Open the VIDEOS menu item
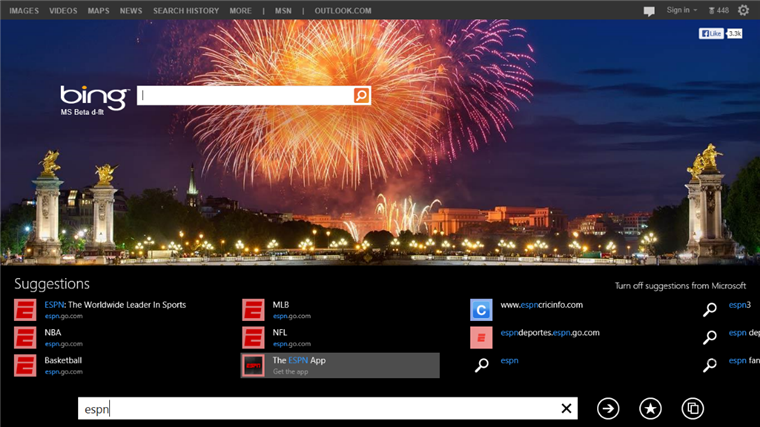The image size is (760, 427). coord(63,11)
